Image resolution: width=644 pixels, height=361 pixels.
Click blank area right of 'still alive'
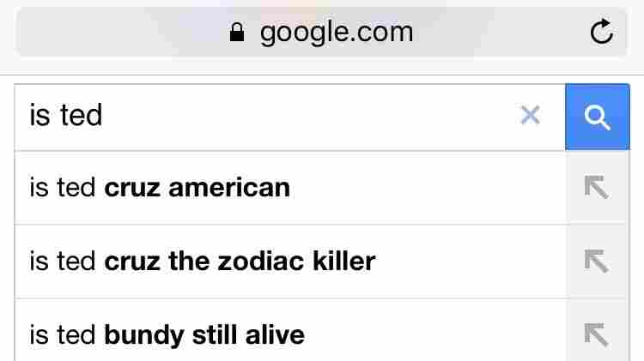435,334
